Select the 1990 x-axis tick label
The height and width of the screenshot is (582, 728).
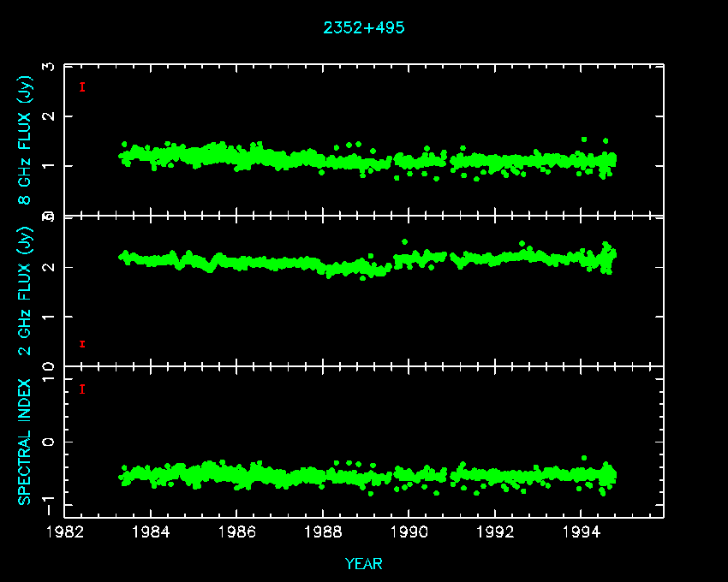409,533
